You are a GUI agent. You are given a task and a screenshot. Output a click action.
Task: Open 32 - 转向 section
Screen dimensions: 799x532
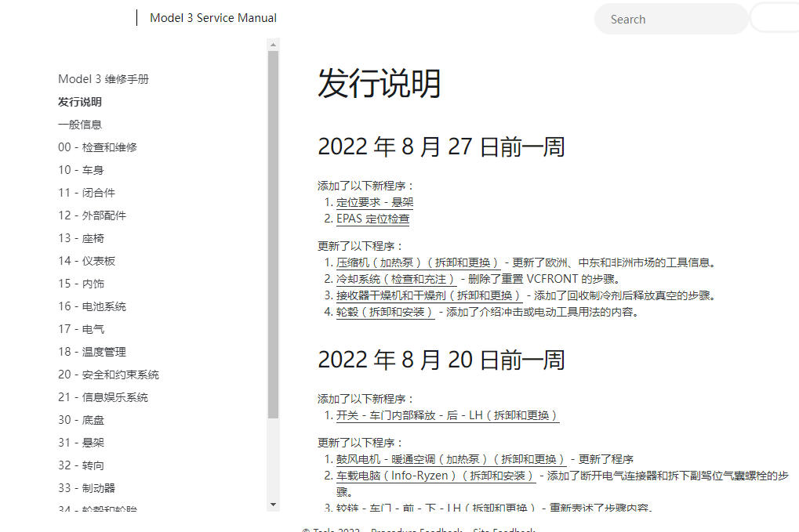[x=81, y=465]
